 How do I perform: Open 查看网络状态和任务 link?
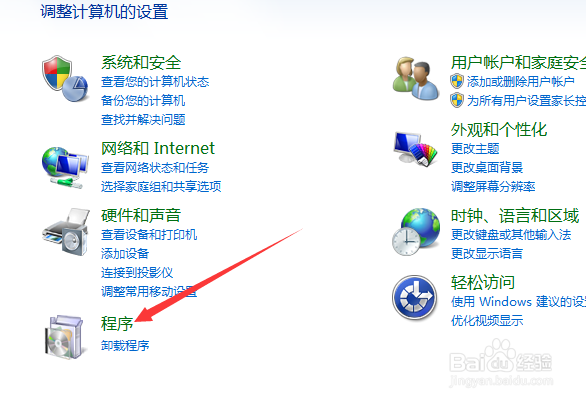click(155, 167)
